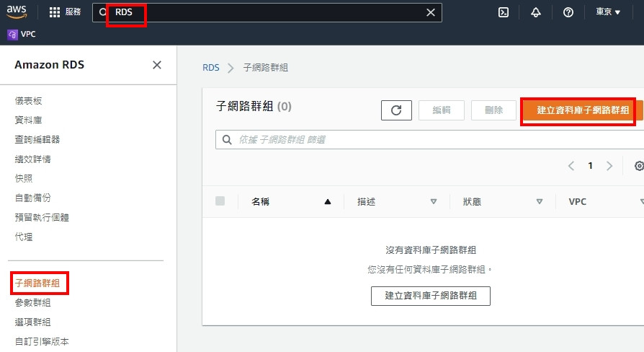
Task: Click the RDS breadcrumb link
Action: click(x=210, y=67)
